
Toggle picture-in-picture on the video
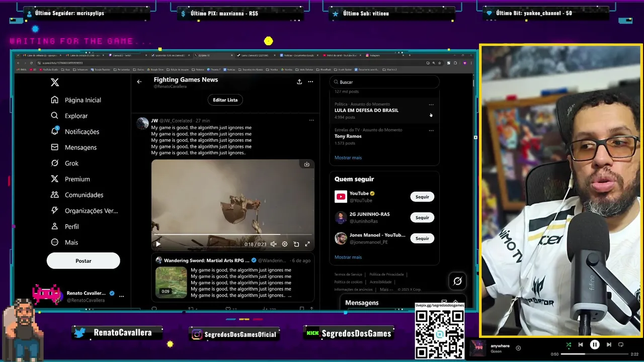pyautogui.click(x=296, y=244)
